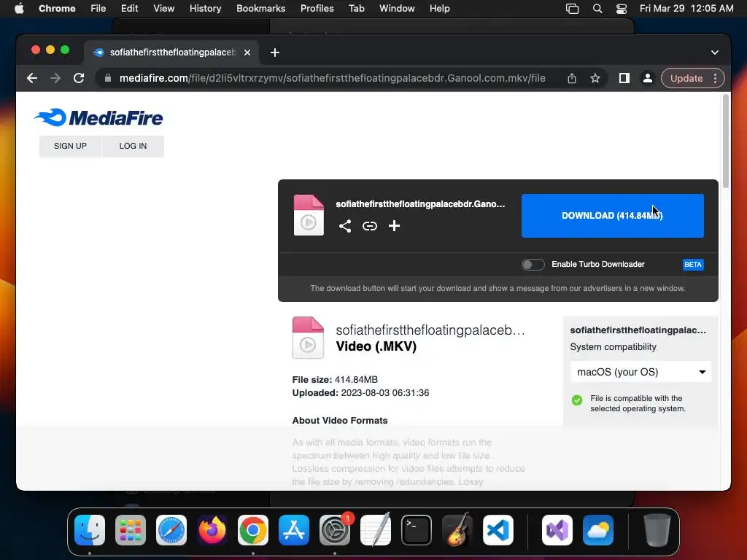Open the Bookmarks menu
This screenshot has width=747, height=560.
[260, 9]
